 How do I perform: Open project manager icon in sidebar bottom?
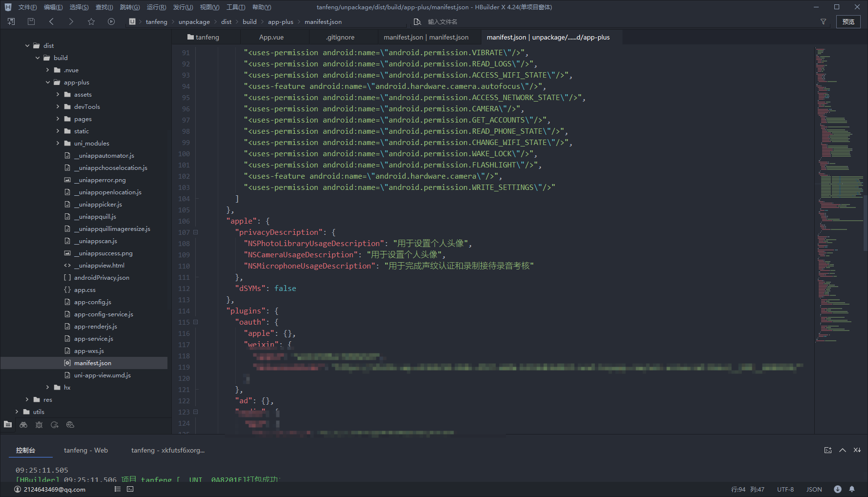(x=8, y=424)
